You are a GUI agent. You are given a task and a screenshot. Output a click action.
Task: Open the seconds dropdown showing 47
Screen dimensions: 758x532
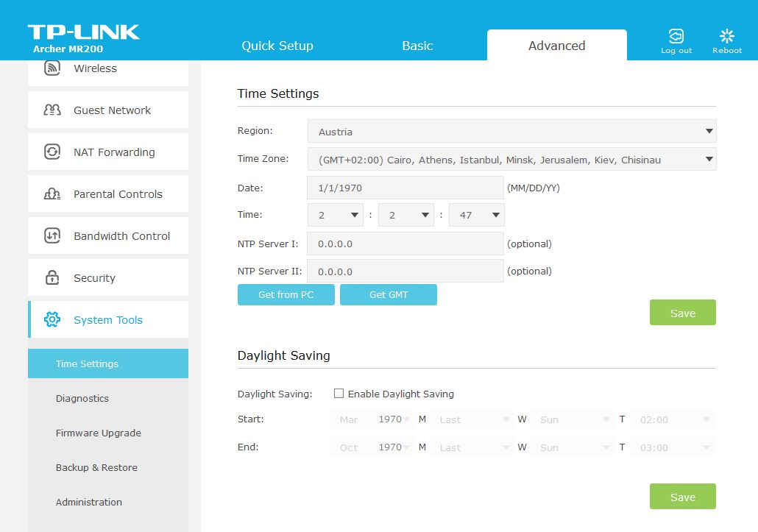pos(476,216)
